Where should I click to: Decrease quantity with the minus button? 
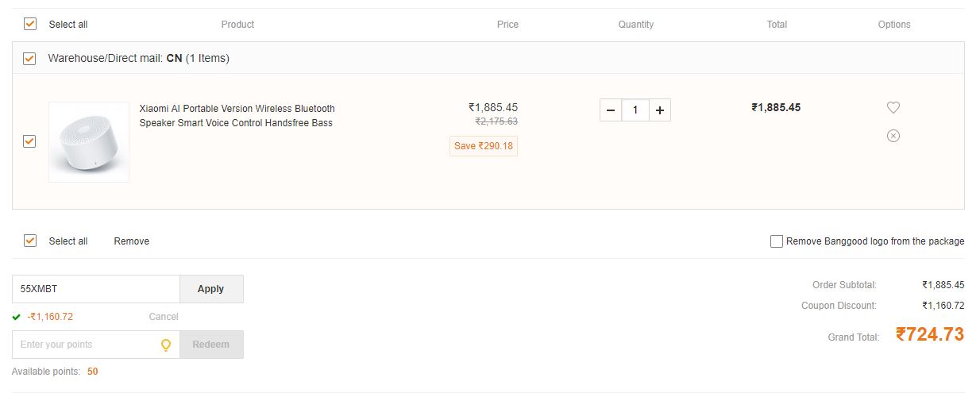click(610, 110)
